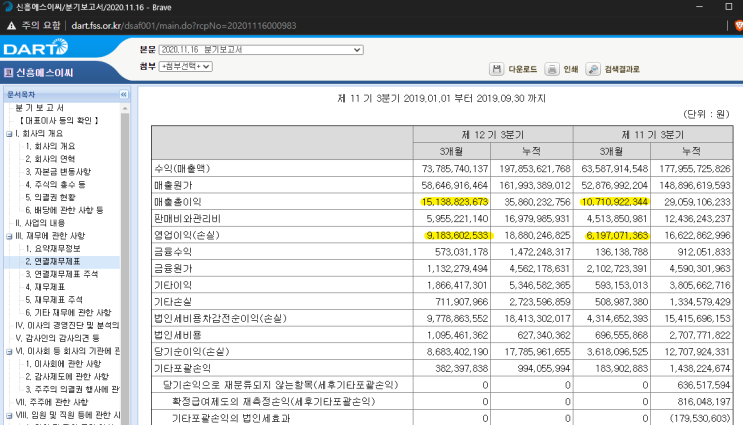Click the 신흥에스이씨 company header icon
743x425 pixels.
8,72
